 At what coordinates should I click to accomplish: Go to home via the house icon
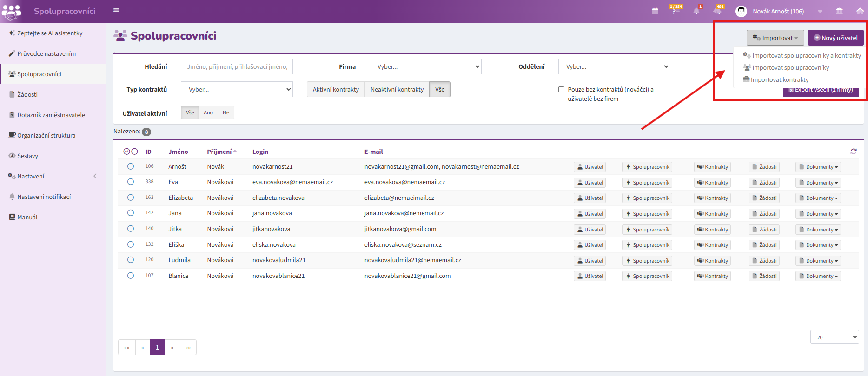(x=860, y=11)
